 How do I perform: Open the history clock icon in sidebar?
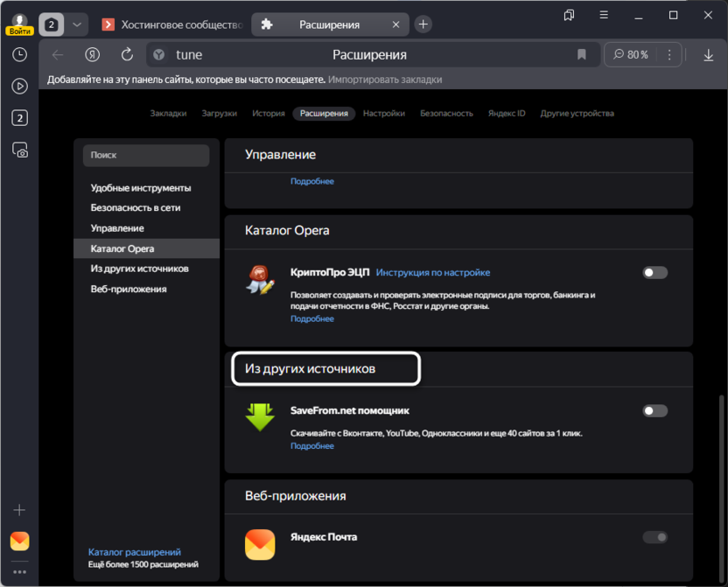coord(19,54)
